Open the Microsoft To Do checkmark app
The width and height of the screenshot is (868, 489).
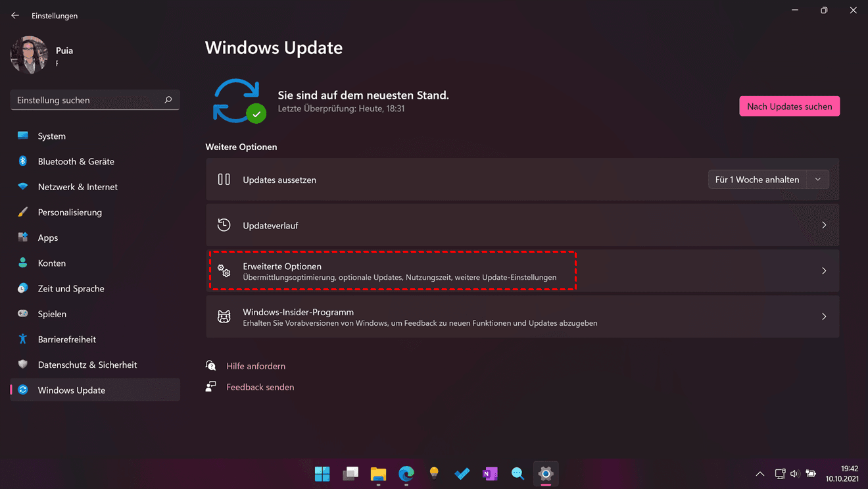(x=462, y=473)
